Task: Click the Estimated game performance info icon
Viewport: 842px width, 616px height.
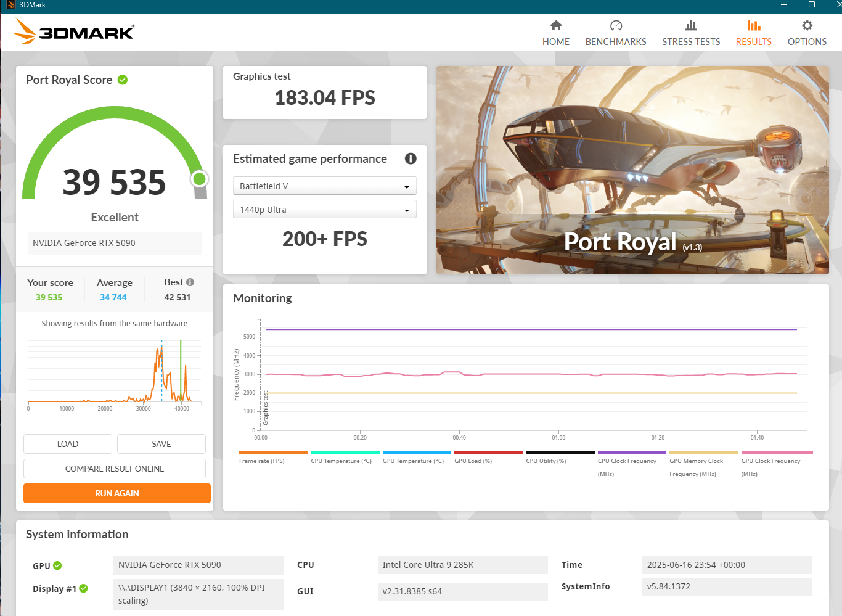Action: point(411,158)
